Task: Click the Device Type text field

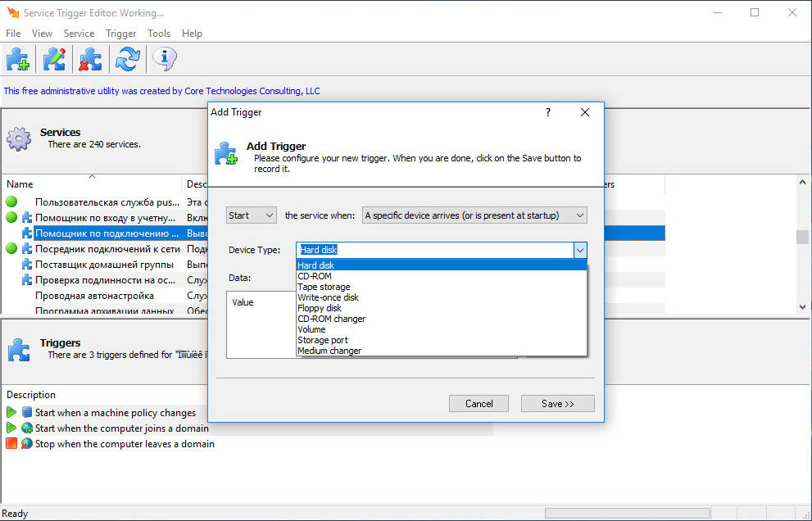Action: 435,250
